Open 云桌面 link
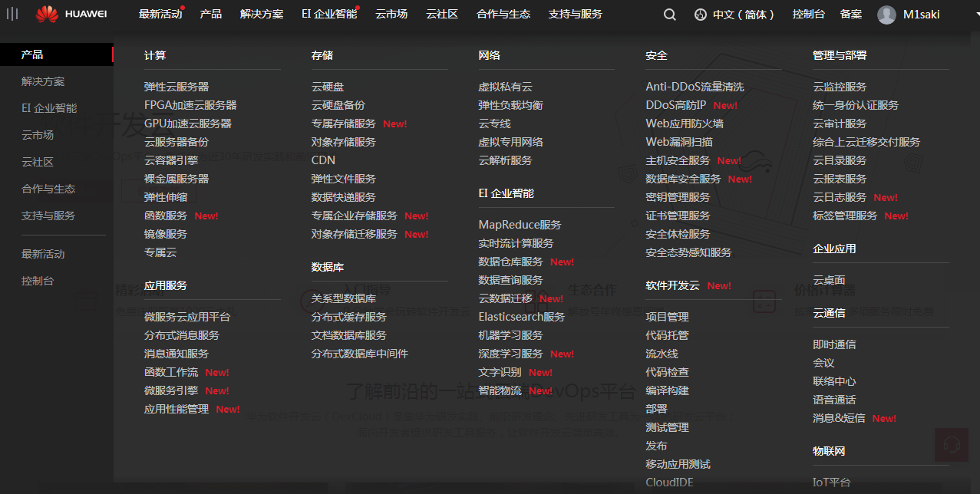The width and height of the screenshot is (980, 494). point(829,280)
